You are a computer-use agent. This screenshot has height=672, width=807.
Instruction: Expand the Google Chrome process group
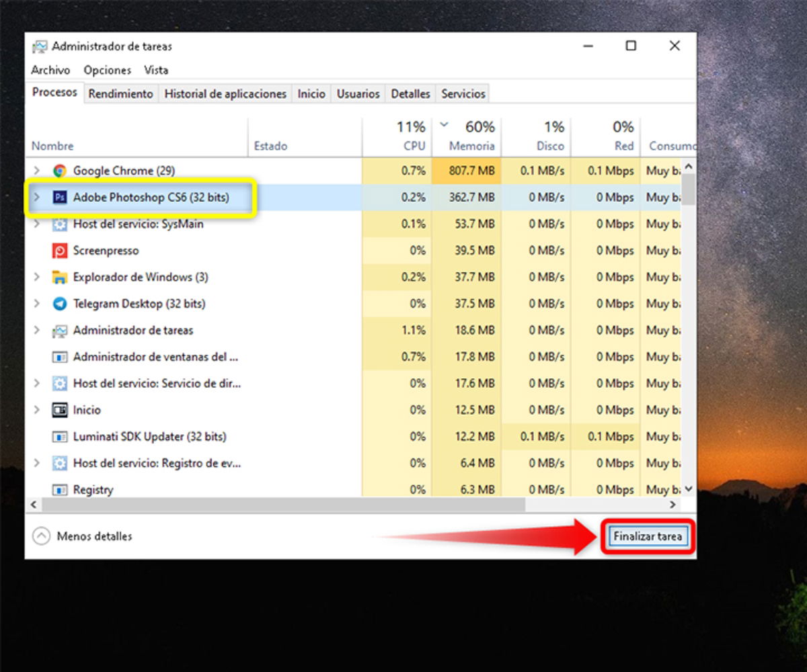36,171
